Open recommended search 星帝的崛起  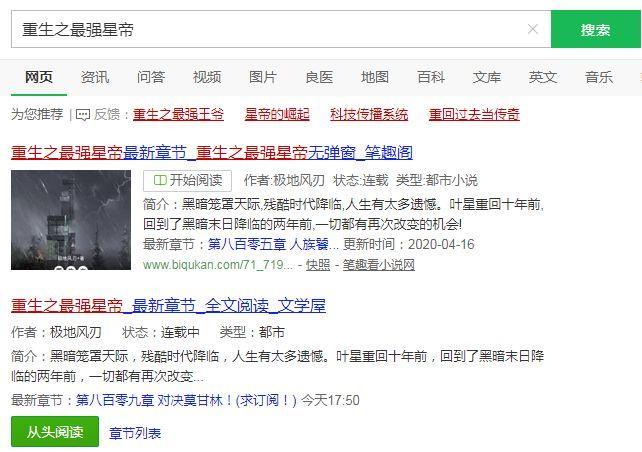pos(277,114)
